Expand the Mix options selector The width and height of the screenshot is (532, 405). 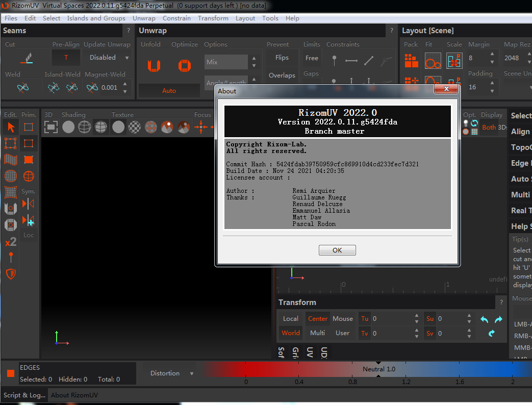coord(254,62)
